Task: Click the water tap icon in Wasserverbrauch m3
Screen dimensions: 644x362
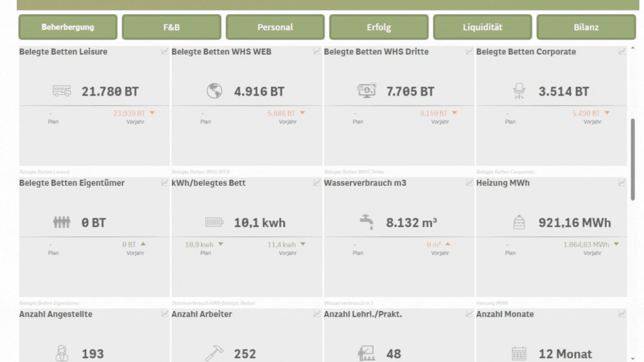Action: pos(367,222)
